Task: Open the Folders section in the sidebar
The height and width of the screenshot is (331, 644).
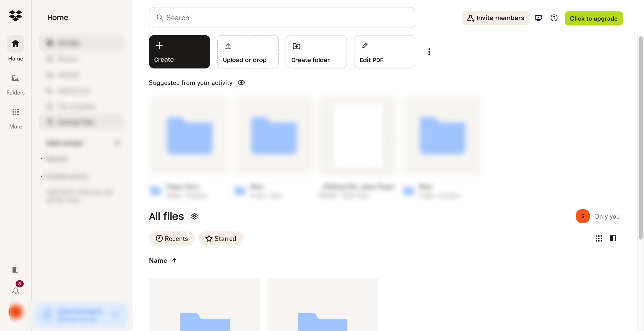Action: pos(15,83)
